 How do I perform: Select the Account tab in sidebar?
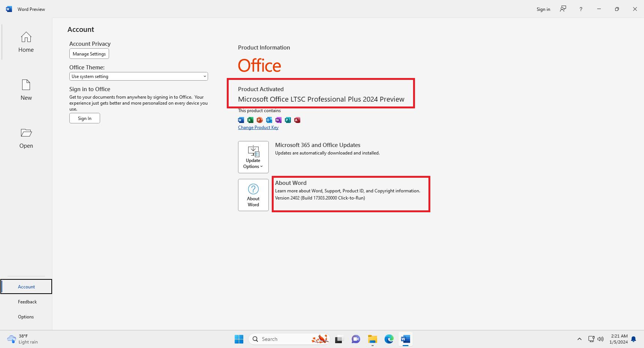(x=26, y=286)
